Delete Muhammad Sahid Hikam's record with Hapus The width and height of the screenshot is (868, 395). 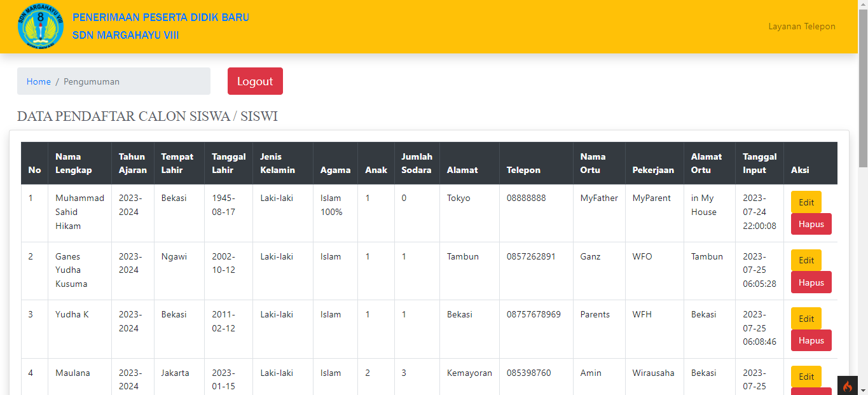point(811,224)
